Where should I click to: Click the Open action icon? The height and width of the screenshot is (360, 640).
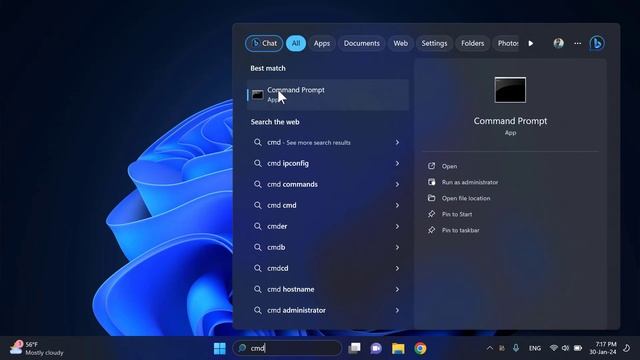(431, 166)
